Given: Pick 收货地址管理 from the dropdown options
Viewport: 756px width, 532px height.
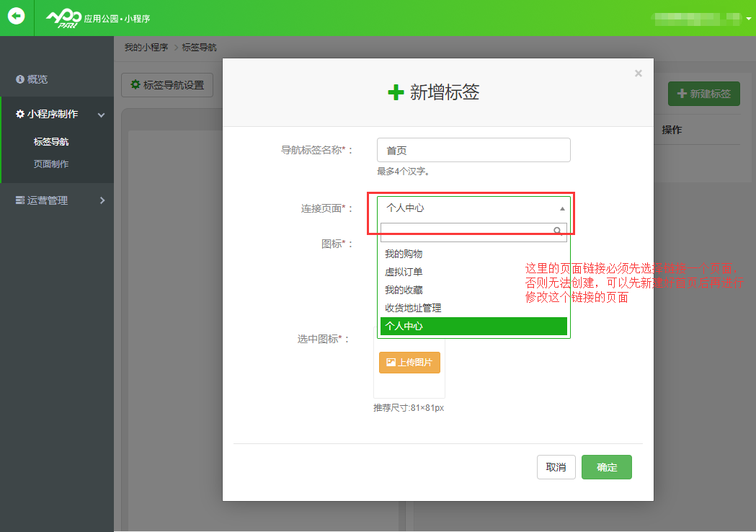Looking at the screenshot, I should pos(413,308).
